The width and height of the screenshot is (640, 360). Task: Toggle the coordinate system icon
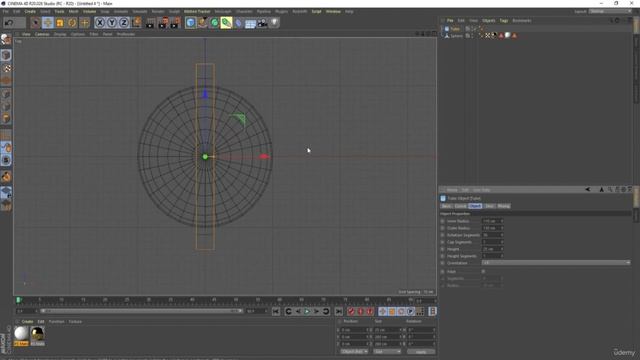[x=136, y=22]
